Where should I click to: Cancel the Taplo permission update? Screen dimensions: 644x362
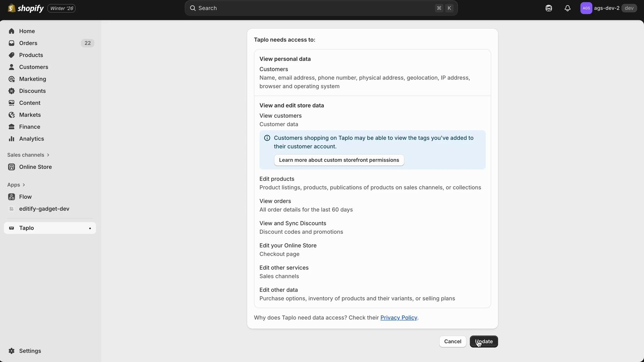pos(452,342)
